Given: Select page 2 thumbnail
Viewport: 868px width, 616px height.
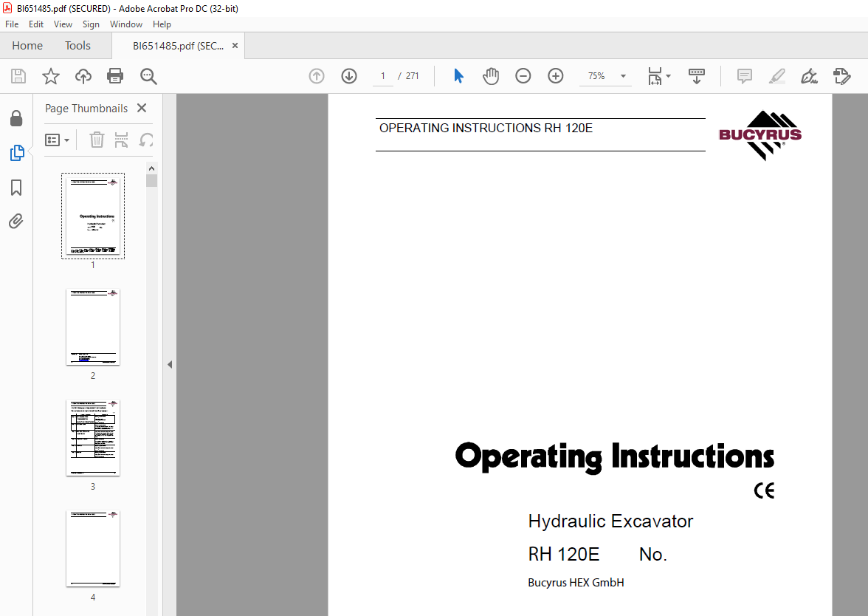Looking at the screenshot, I should [93, 326].
